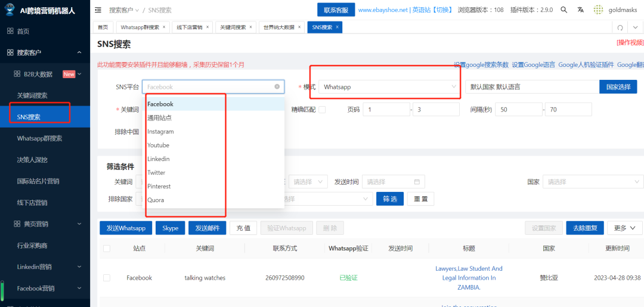The image size is (644, 307).
Task: Open the 国家 filter dropdown
Action: [x=593, y=182]
